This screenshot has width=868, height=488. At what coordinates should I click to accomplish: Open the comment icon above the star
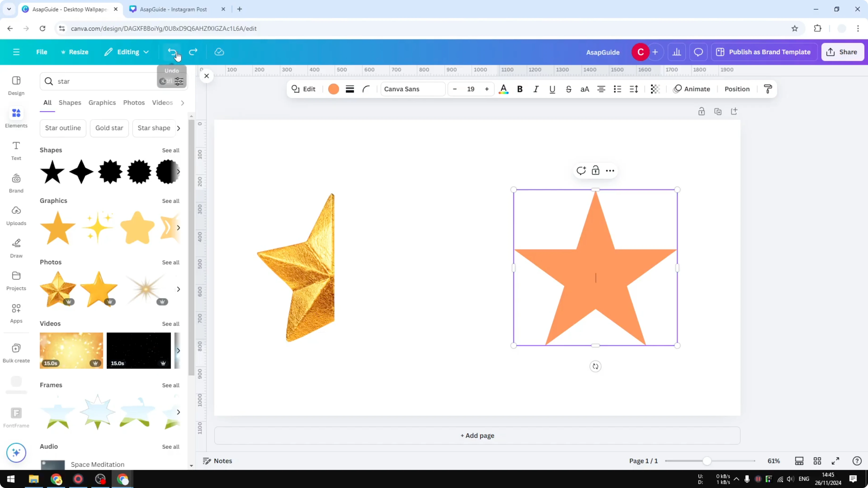point(581,171)
